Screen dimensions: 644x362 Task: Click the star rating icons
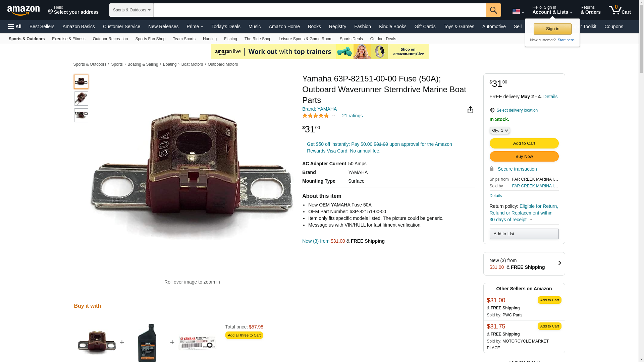[x=316, y=116]
